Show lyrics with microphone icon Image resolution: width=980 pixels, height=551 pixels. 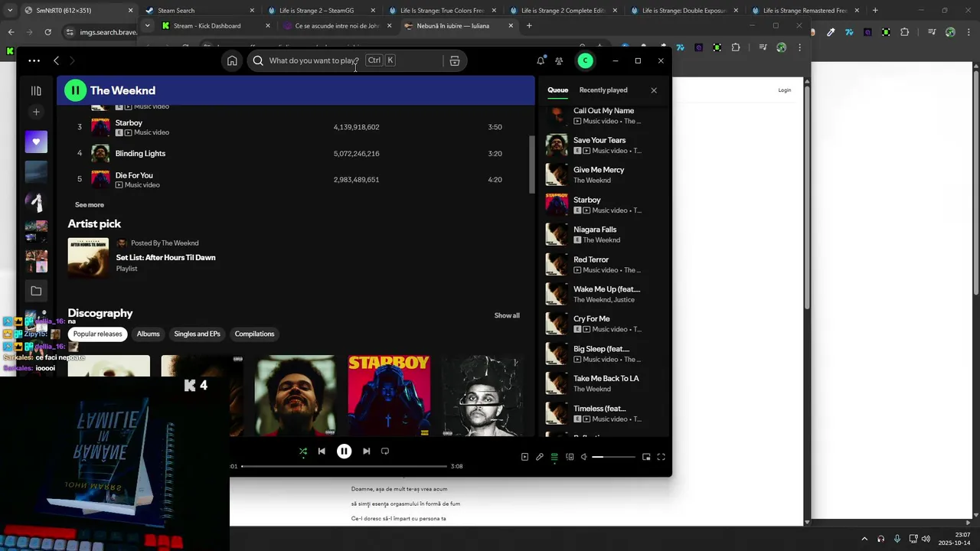[540, 457]
